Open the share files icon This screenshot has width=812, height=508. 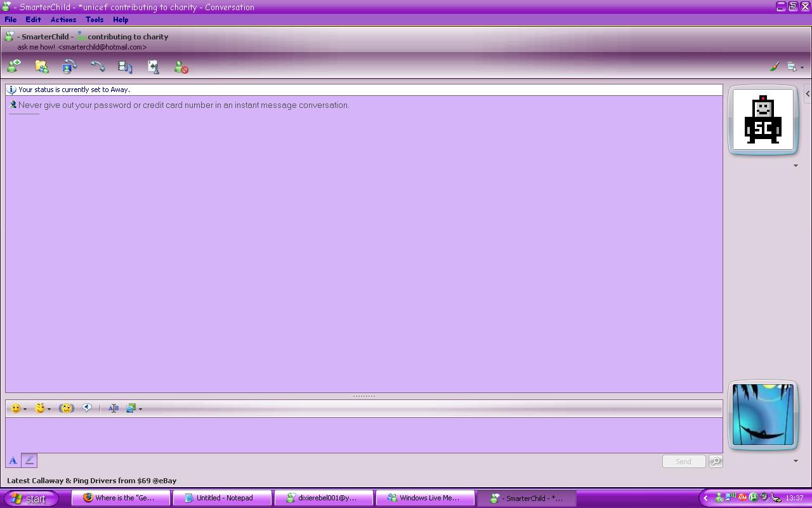coord(42,67)
